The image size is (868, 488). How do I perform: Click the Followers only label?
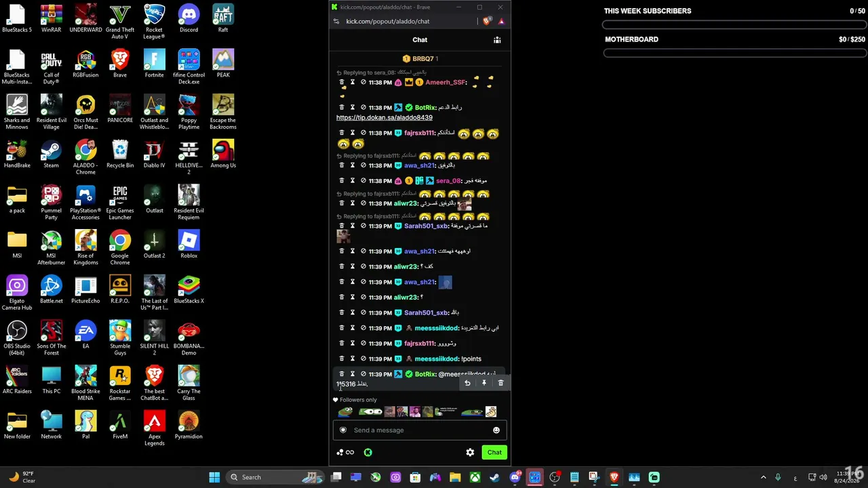[358, 400]
